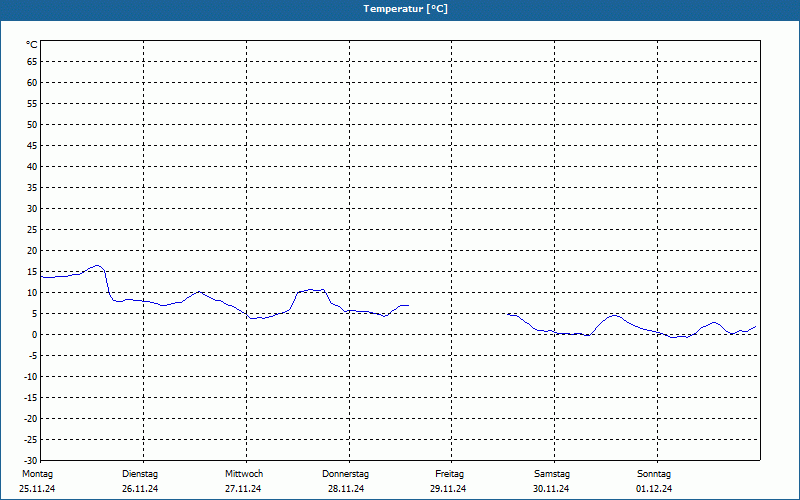Click the Samstag day label
The image size is (800, 500).
coord(552,474)
